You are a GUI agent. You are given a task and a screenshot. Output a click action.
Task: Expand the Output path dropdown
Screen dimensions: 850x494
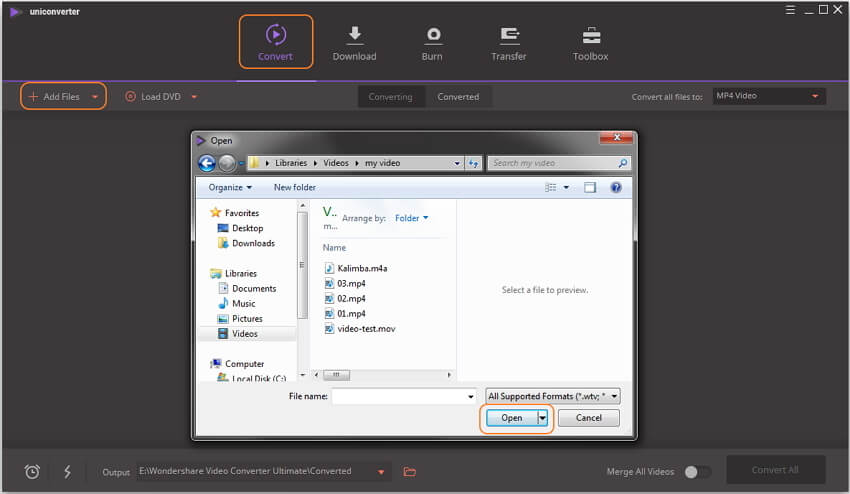click(x=381, y=472)
